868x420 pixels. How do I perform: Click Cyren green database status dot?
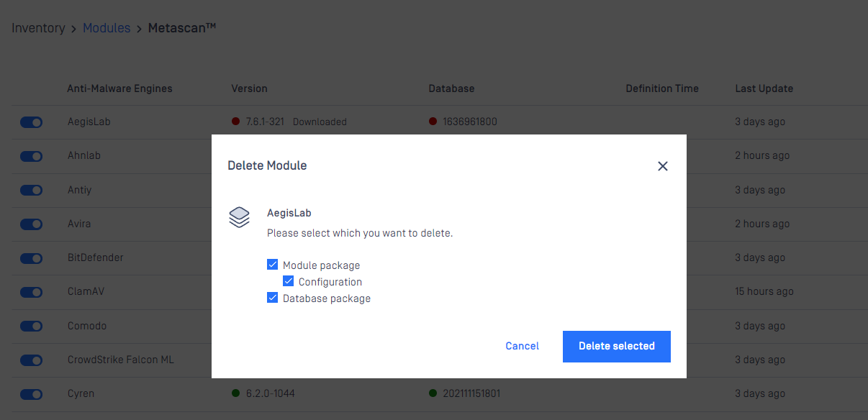433,393
